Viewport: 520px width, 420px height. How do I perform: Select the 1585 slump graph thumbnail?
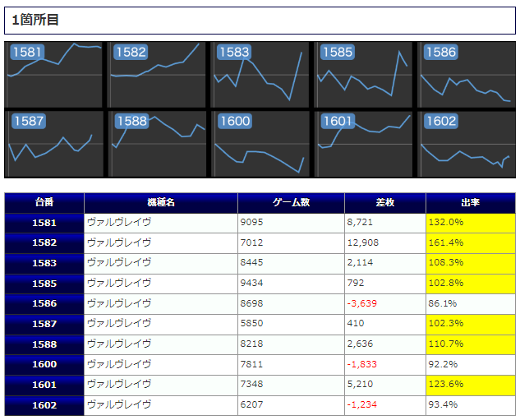coord(364,75)
